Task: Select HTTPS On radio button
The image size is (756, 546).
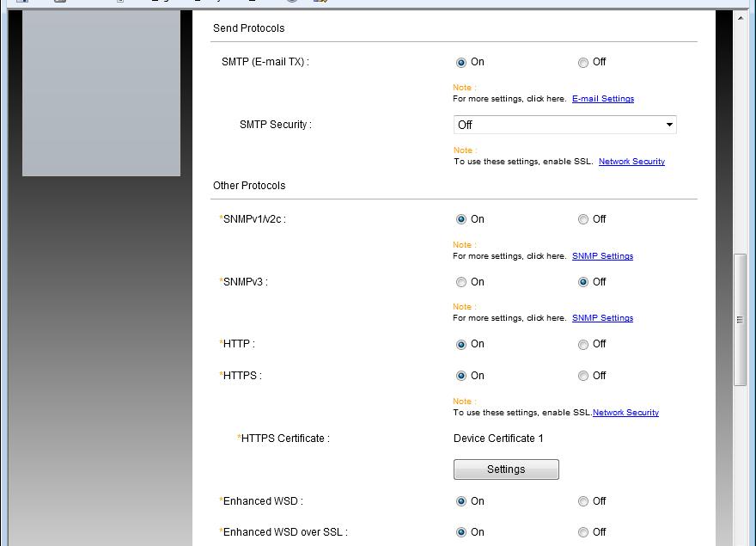Action: click(461, 376)
